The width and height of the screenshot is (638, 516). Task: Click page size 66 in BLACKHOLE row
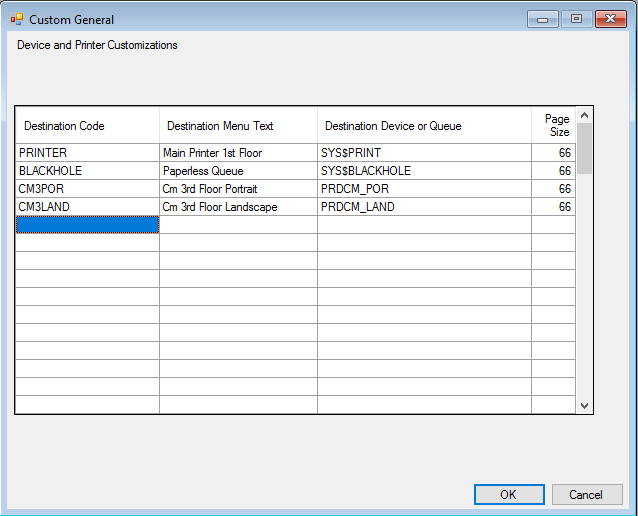point(553,171)
